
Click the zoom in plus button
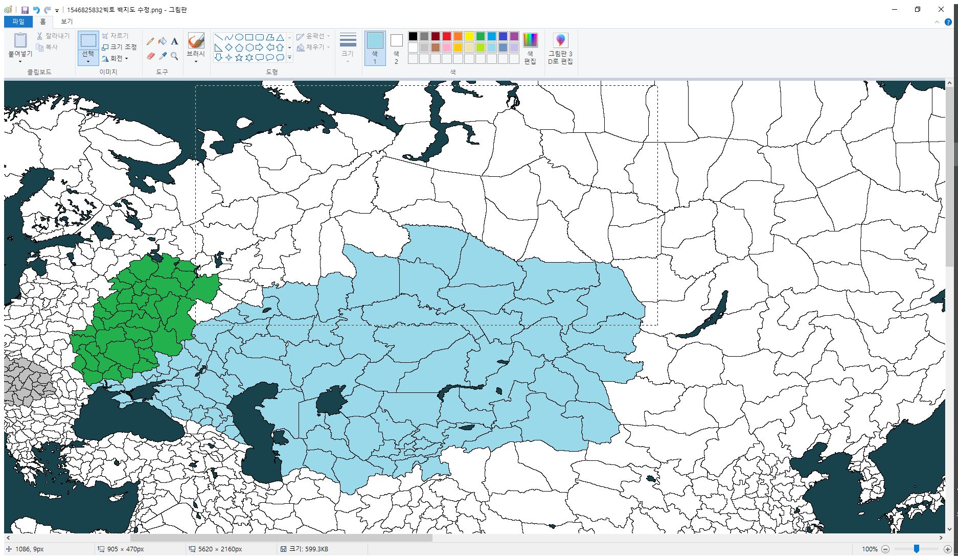[947, 549]
